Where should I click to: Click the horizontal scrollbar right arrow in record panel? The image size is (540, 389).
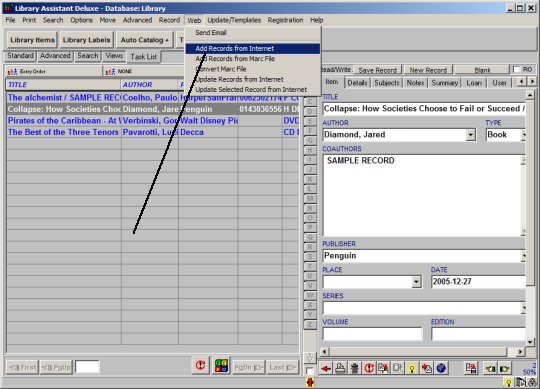(x=520, y=352)
